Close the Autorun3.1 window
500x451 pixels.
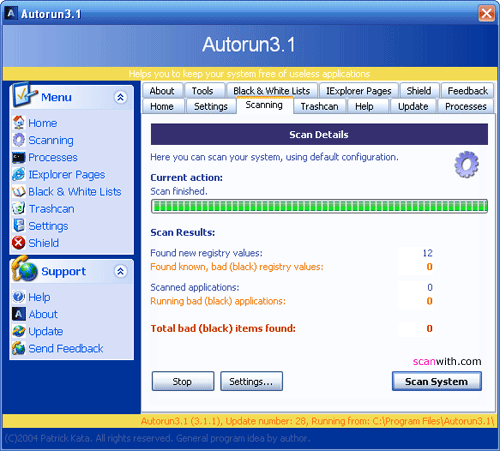coord(486,14)
